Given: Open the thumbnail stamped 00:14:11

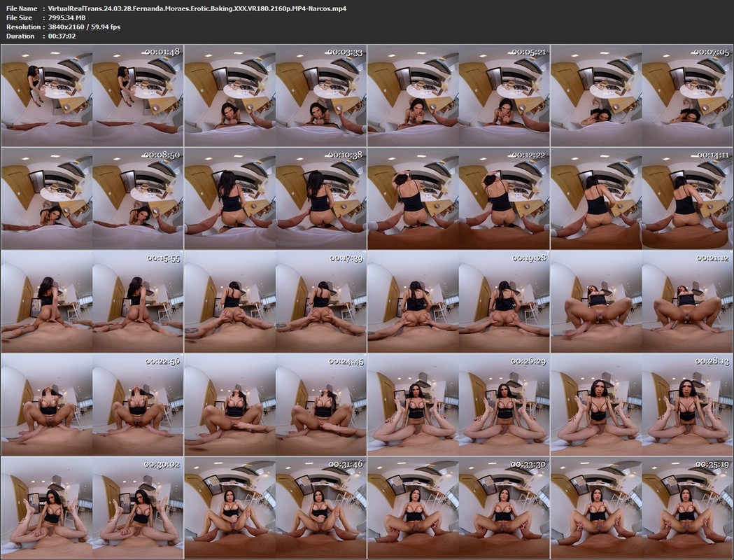Looking at the screenshot, I should 642,199.
